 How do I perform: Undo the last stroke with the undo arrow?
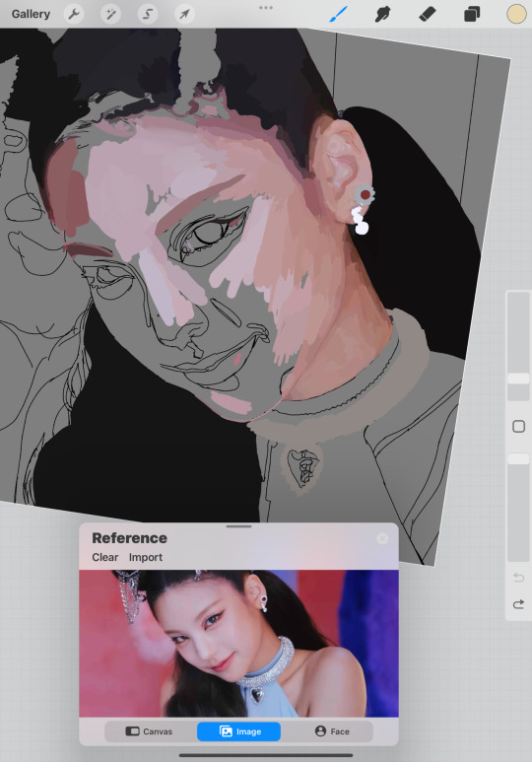(518, 578)
